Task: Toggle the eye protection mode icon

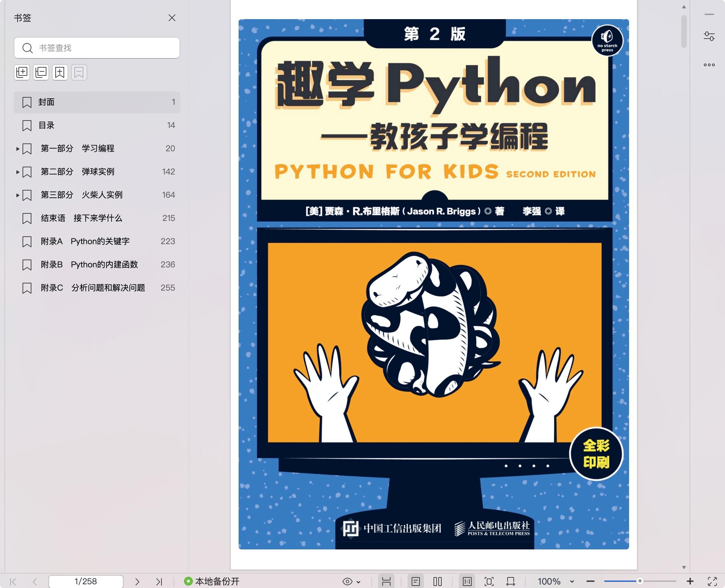Action: 347,582
